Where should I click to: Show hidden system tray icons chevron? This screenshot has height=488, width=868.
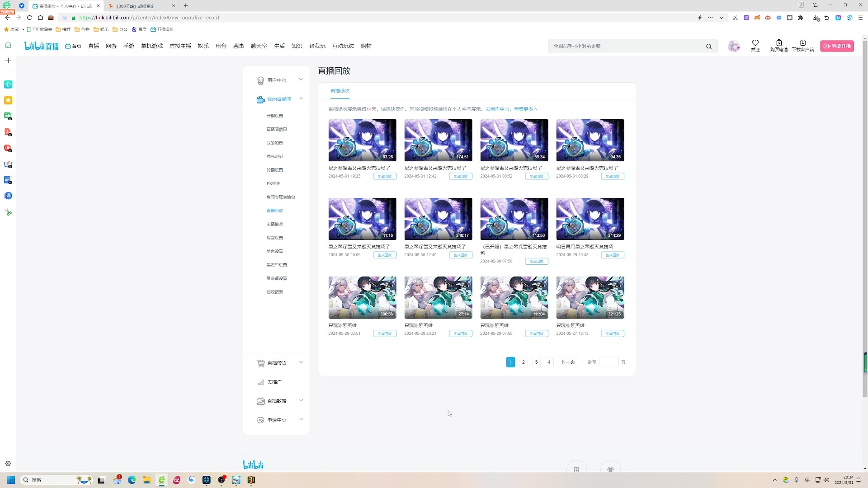pyautogui.click(x=774, y=480)
